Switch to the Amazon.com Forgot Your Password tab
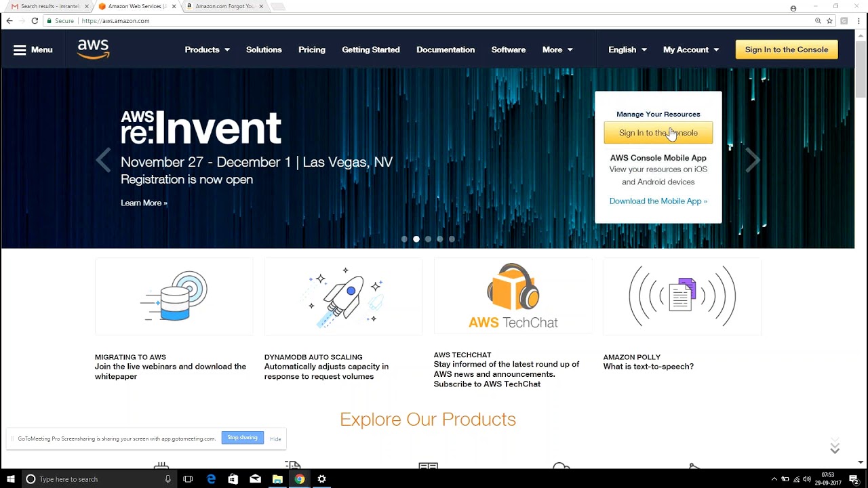This screenshot has height=488, width=868. [x=224, y=7]
